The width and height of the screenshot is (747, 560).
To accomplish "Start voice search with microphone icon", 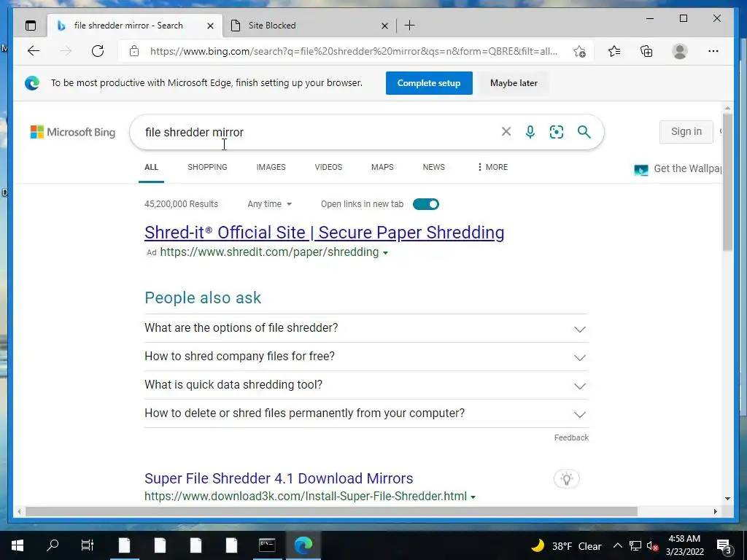I will click(x=530, y=132).
